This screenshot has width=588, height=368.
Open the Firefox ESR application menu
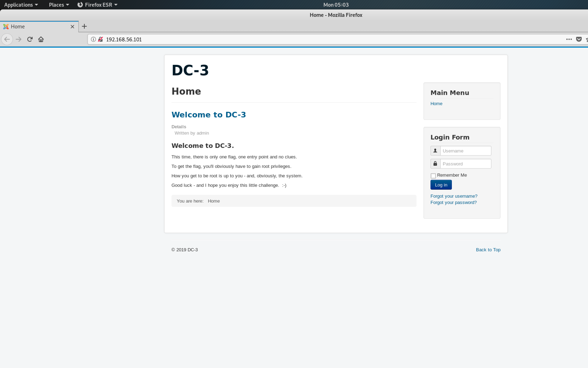[97, 5]
